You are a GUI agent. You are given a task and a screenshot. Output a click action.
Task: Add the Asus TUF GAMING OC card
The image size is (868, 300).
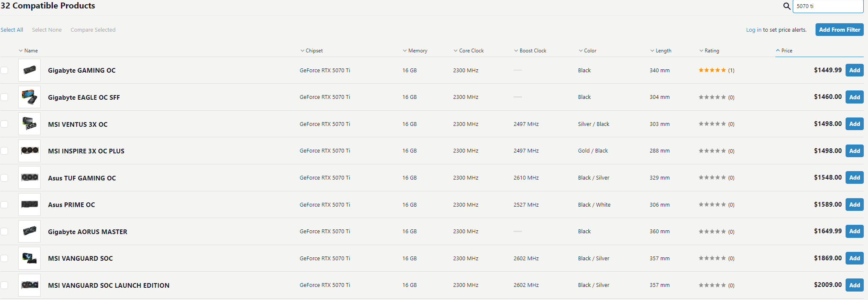[x=854, y=178]
